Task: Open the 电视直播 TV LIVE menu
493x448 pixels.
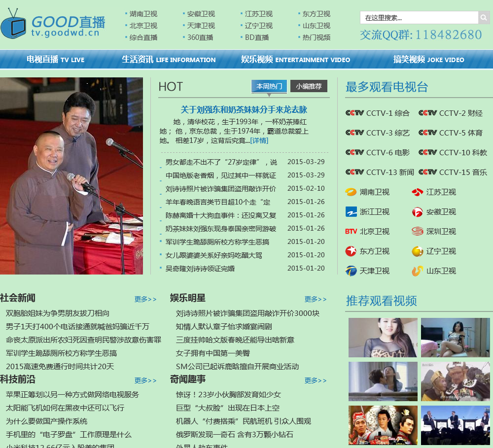Action: tap(55, 60)
